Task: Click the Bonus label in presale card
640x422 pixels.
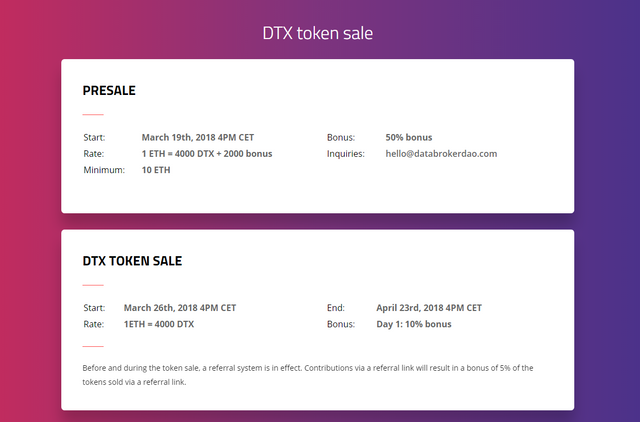Action: click(x=341, y=138)
